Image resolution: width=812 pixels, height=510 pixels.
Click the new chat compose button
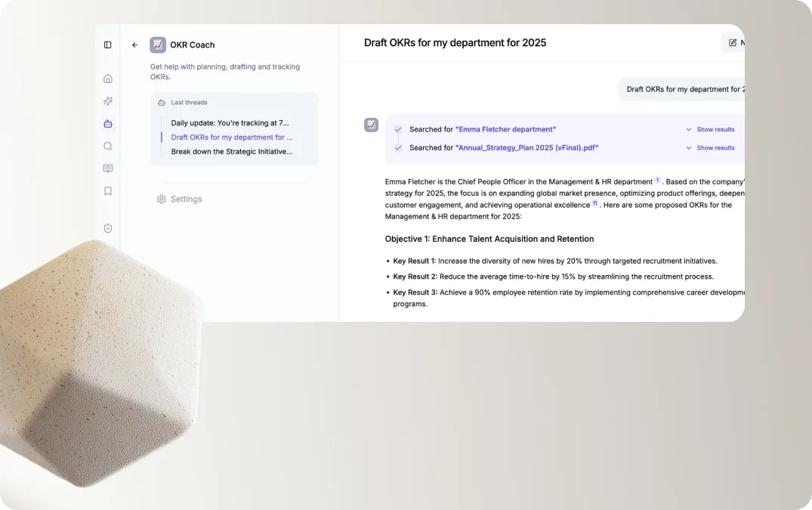click(x=733, y=43)
